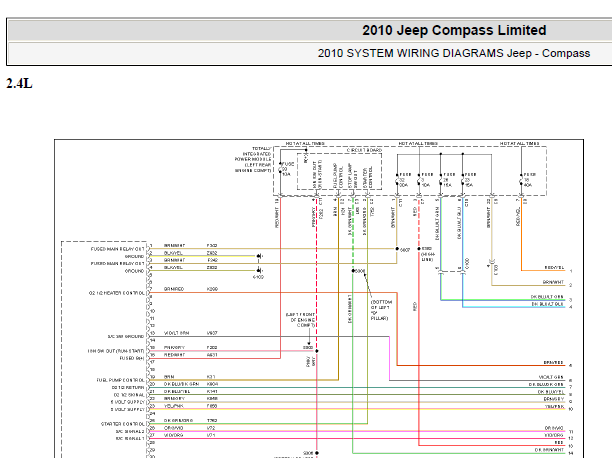Click the "VIO/LT GRN" label on right side
This screenshot has width=612, height=458.
pos(551,377)
